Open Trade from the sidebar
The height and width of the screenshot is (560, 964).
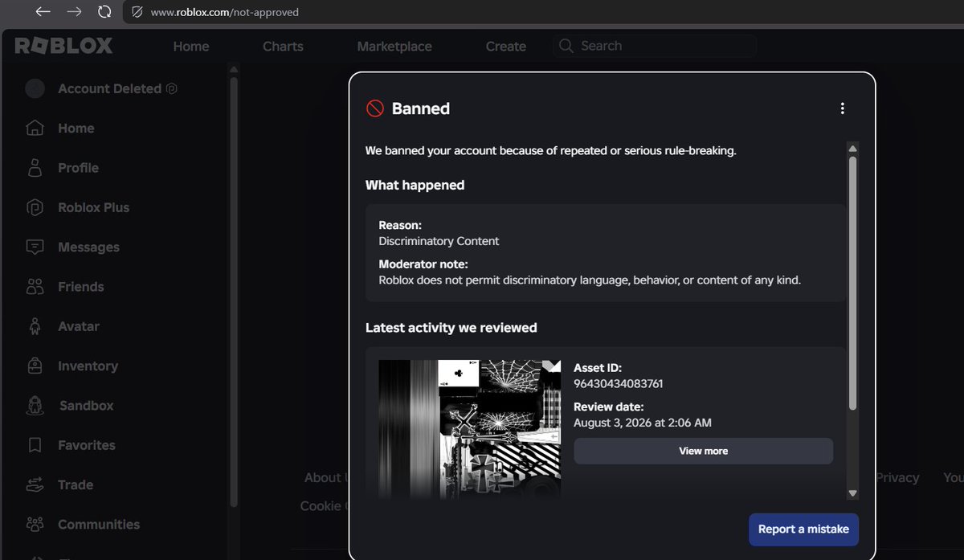pyautogui.click(x=76, y=484)
